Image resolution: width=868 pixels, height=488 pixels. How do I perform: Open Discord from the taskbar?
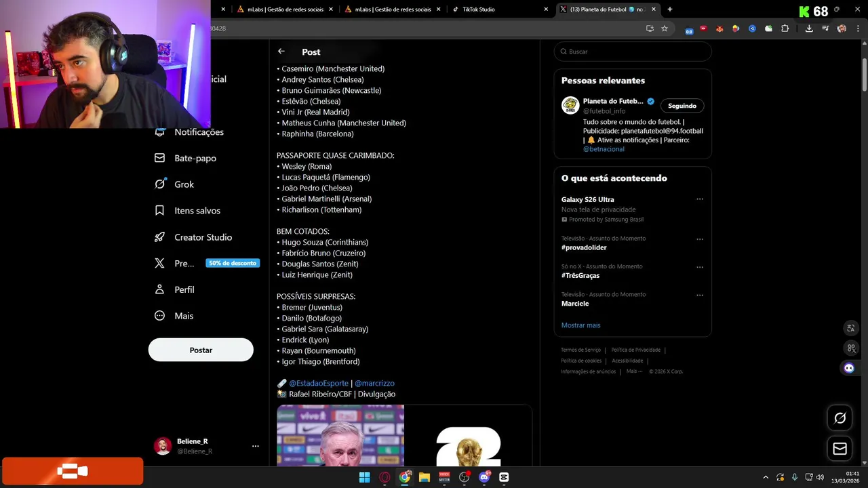pos(484,477)
